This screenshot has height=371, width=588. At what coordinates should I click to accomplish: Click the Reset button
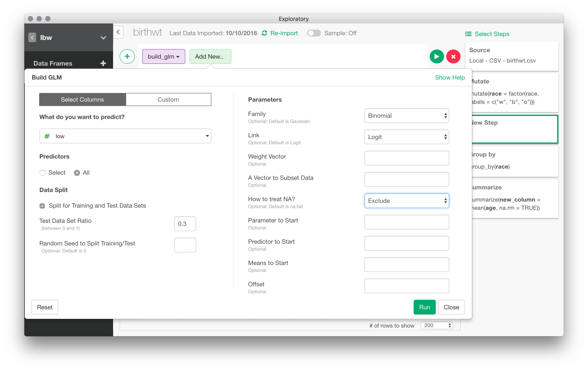coord(45,307)
